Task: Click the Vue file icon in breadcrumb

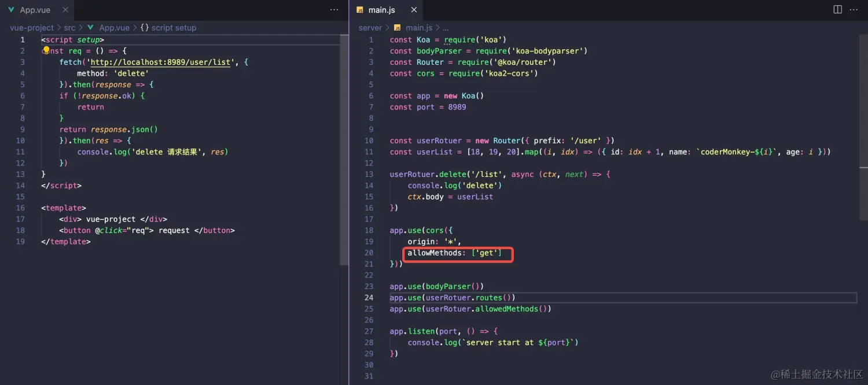Action: point(90,28)
